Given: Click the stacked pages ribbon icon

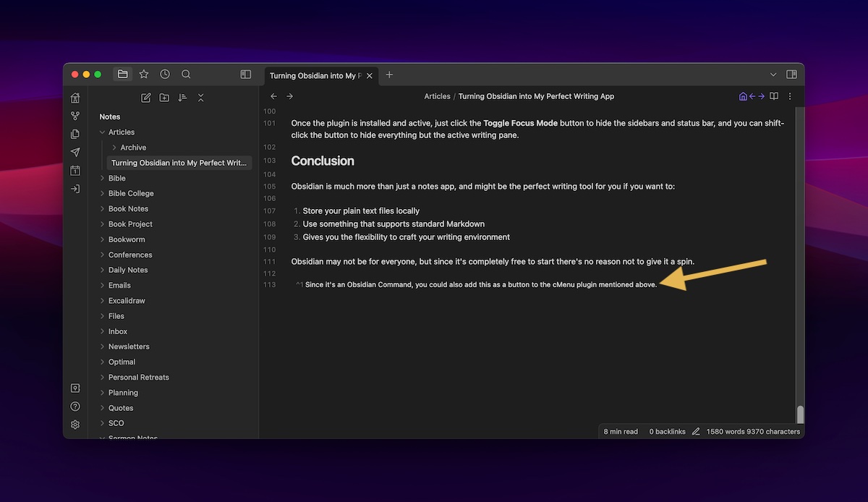Looking at the screenshot, I should pos(75,134).
